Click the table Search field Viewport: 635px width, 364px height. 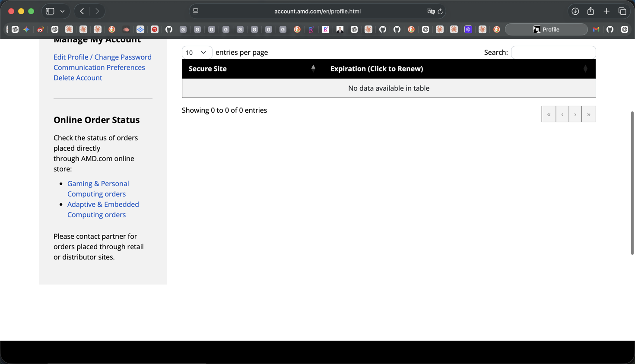tap(553, 52)
